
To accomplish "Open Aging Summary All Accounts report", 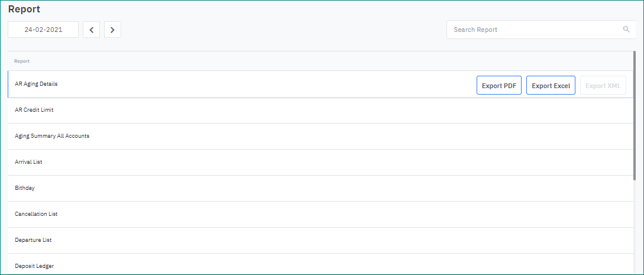I will [52, 136].
